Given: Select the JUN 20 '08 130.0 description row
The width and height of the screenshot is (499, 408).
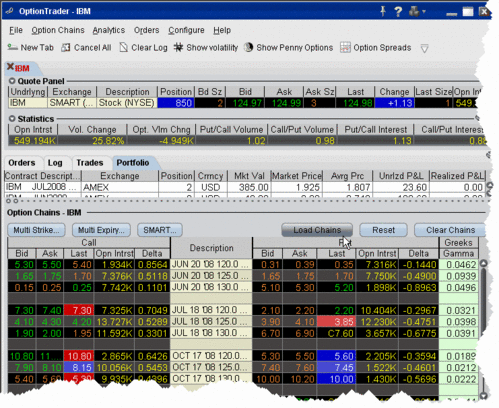Looking at the screenshot, I should 211,287.
